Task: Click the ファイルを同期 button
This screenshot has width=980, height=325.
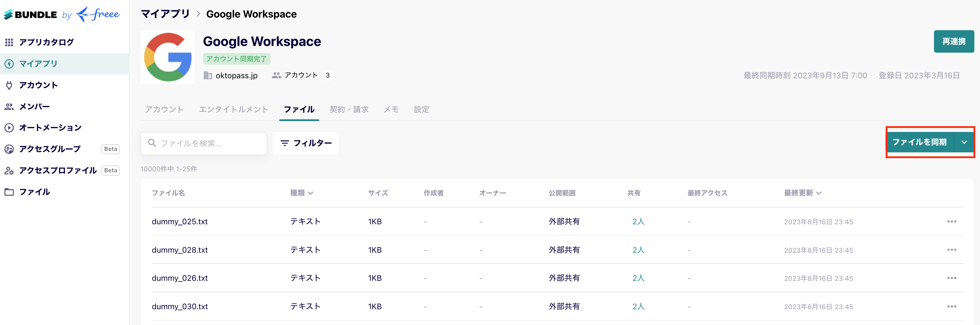Action: coord(920,142)
